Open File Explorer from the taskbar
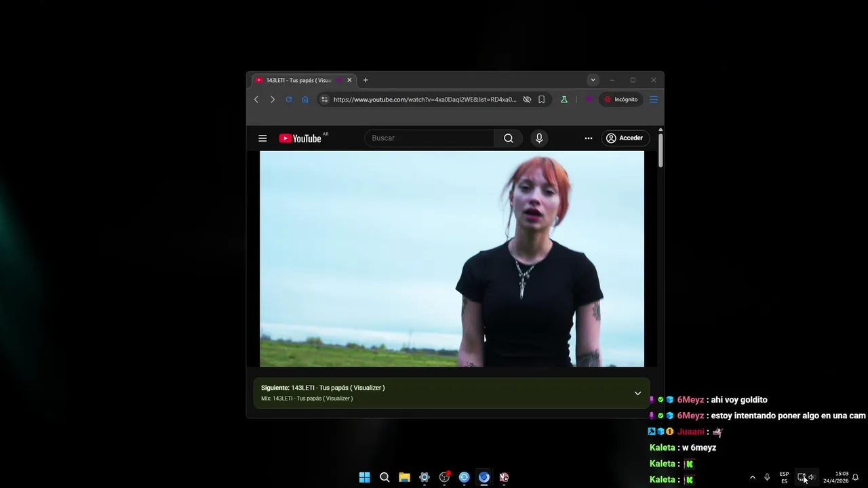The image size is (868, 488). pyautogui.click(x=404, y=477)
